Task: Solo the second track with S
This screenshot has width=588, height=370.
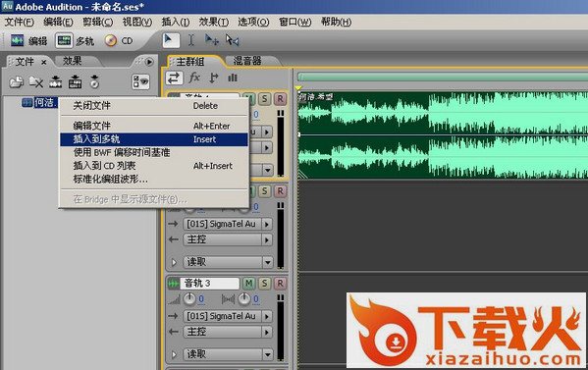Action: pos(264,191)
